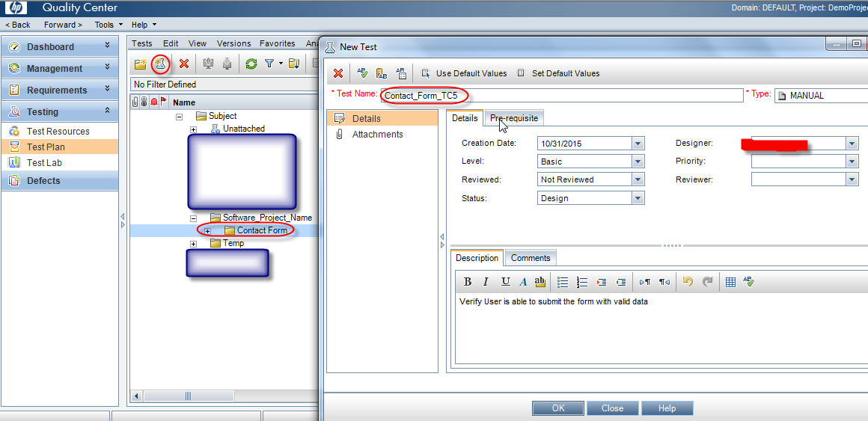
Task: Click the red Delete icon in Test Plan toolbar
Action: [184, 64]
